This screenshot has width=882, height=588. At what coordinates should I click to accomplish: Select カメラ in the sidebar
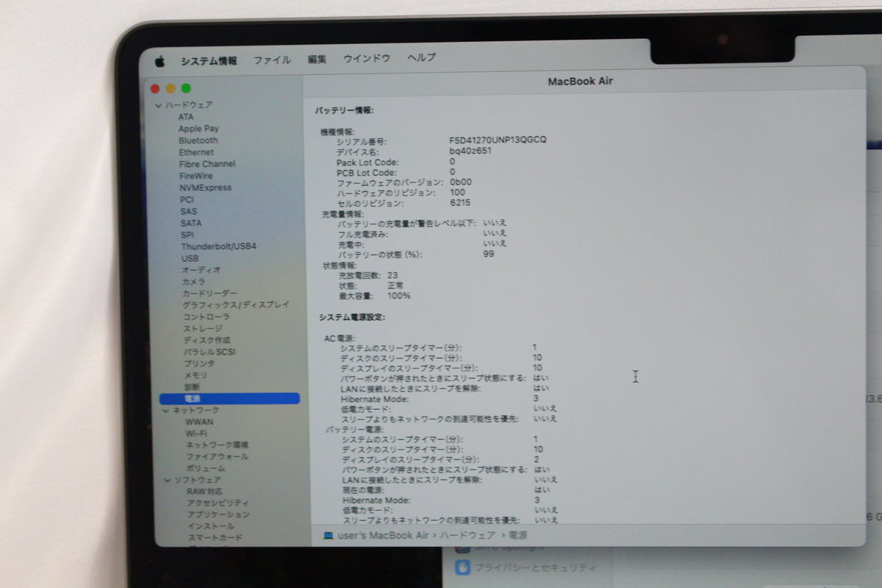click(x=194, y=282)
